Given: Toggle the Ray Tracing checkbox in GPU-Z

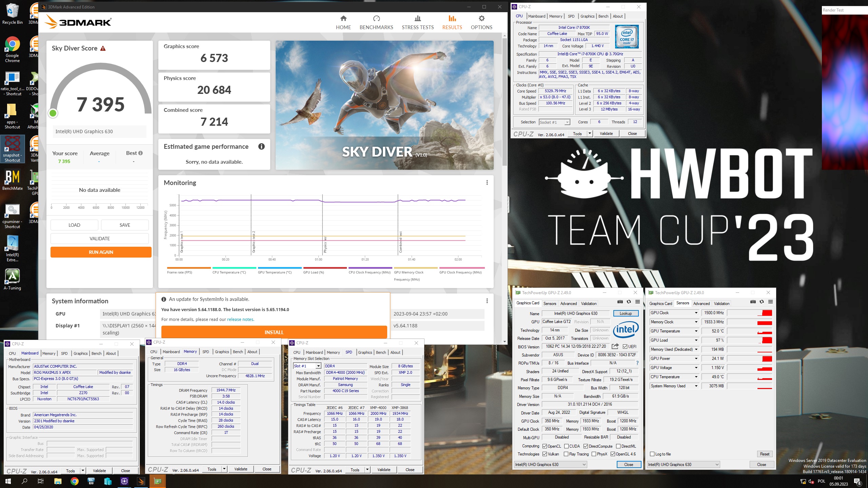Looking at the screenshot, I should pyautogui.click(x=566, y=454).
